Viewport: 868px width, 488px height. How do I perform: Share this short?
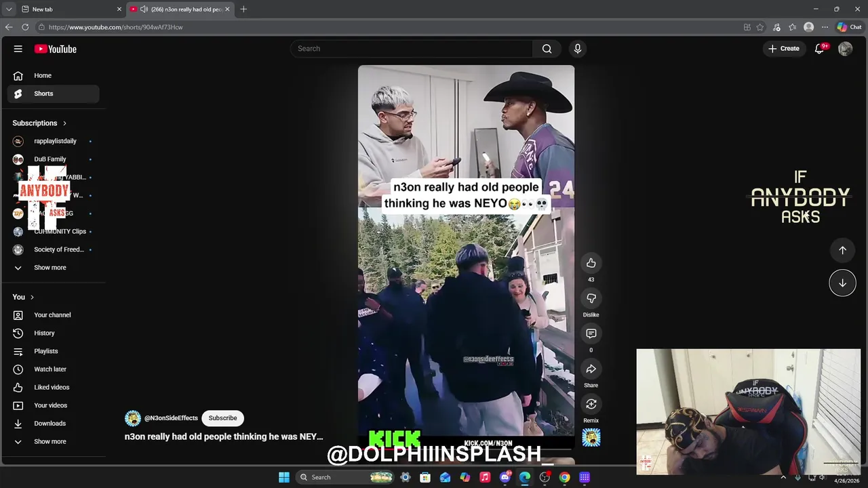coord(591,369)
